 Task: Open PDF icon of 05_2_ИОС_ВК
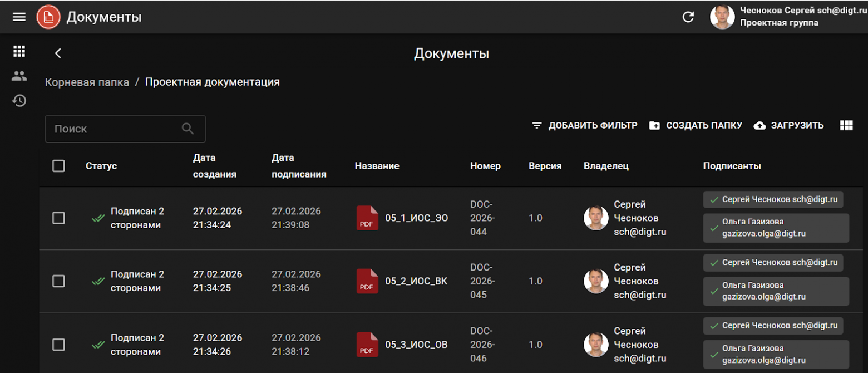click(x=367, y=281)
